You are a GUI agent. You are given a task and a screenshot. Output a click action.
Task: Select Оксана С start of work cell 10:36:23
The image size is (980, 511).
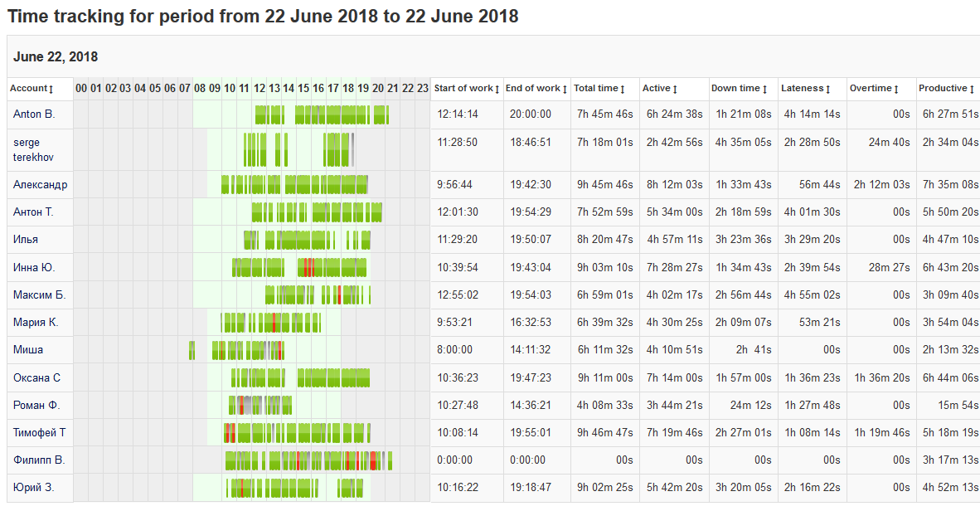[457, 377]
